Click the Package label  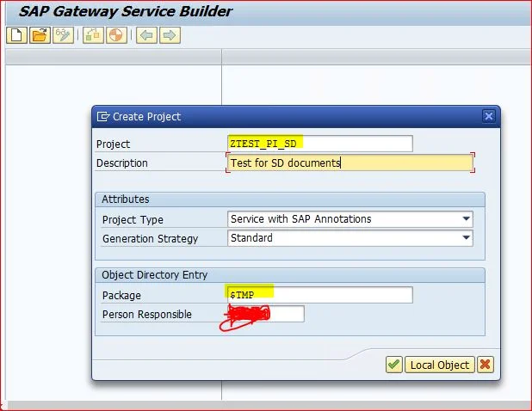coord(121,296)
